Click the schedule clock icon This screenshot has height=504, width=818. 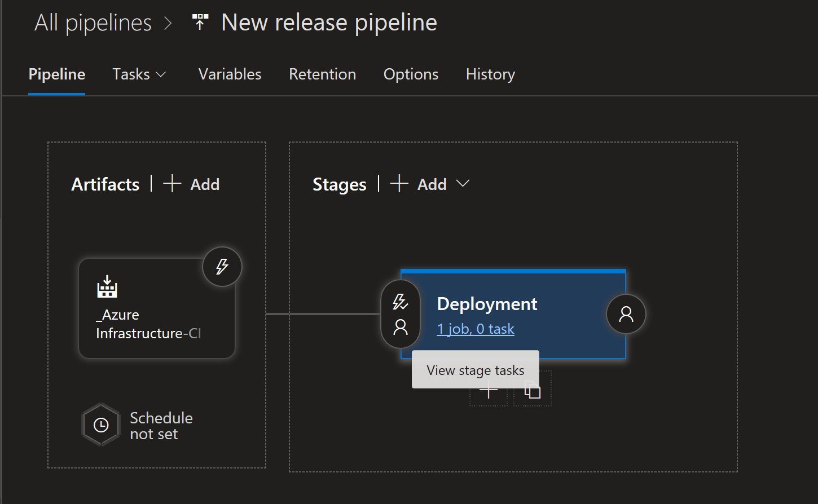pyautogui.click(x=101, y=425)
